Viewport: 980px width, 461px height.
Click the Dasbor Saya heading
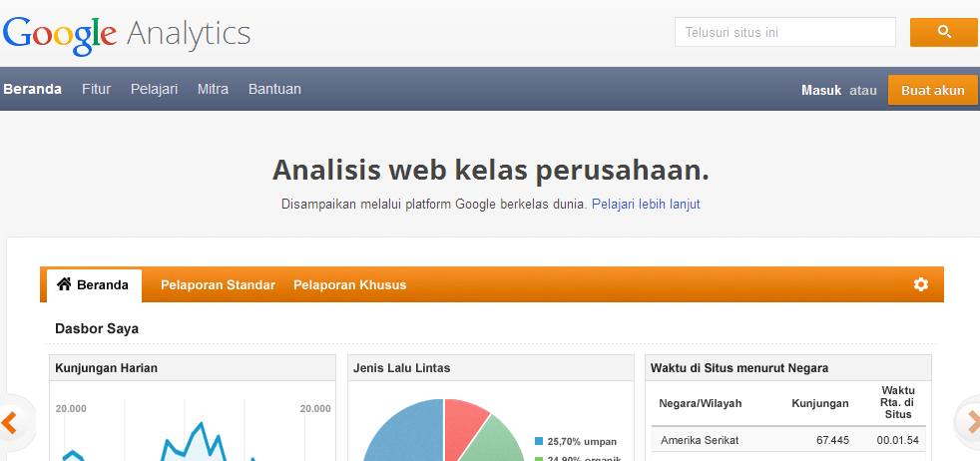pyautogui.click(x=97, y=328)
